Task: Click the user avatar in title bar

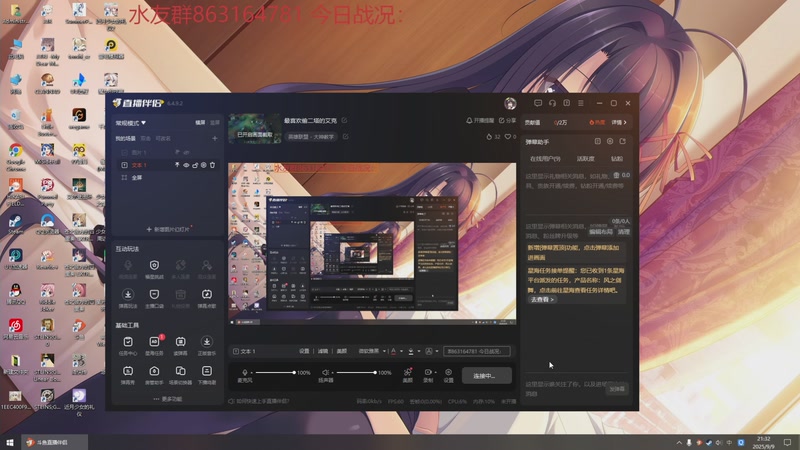Action: pyautogui.click(x=510, y=104)
